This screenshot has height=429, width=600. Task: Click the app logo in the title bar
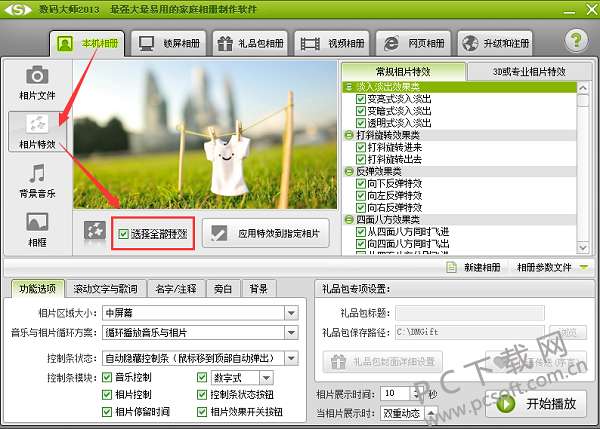click(x=17, y=10)
